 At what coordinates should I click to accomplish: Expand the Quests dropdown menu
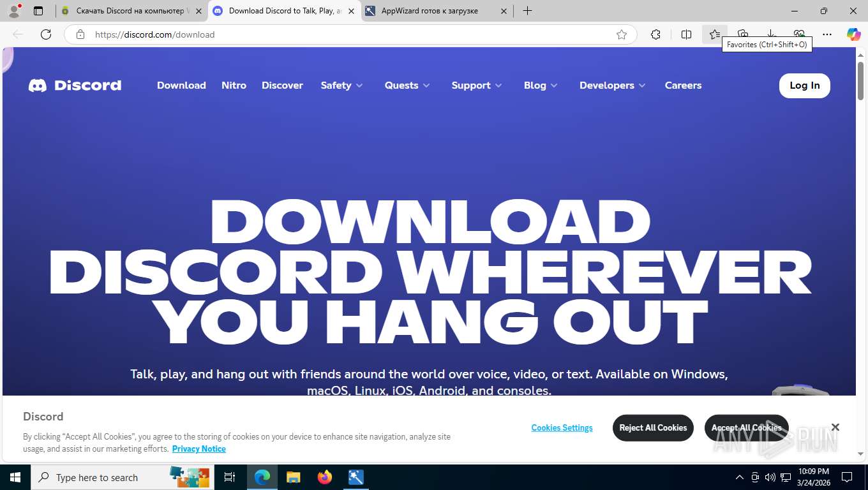(407, 85)
